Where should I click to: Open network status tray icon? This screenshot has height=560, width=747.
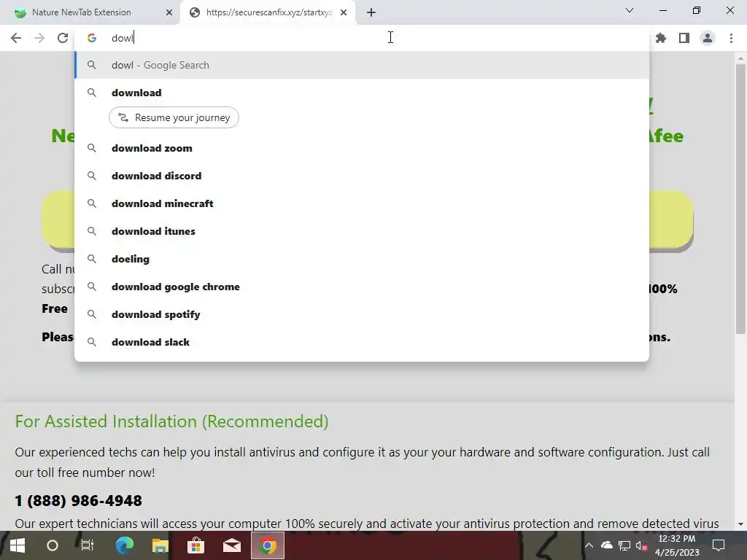click(624, 545)
